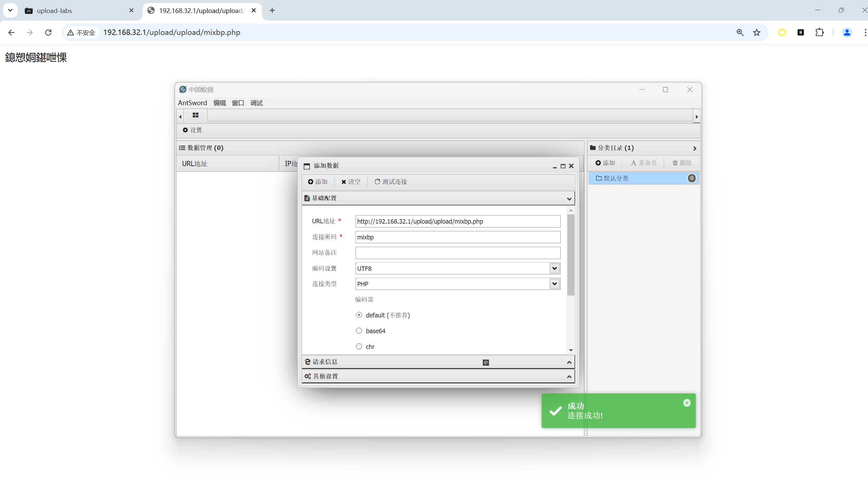
Task: Select base64 encoder radio button
Action: coord(359,331)
